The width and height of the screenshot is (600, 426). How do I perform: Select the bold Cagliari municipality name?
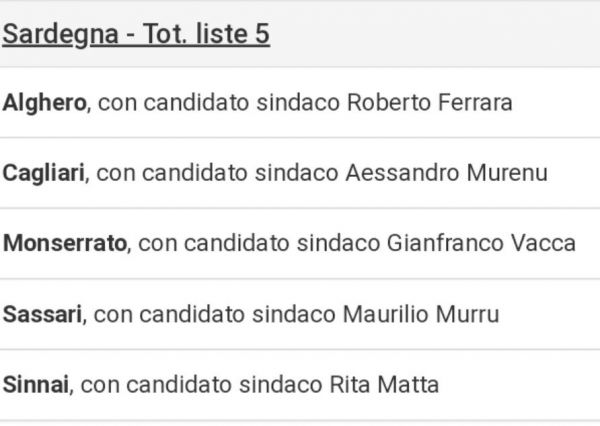44,173
